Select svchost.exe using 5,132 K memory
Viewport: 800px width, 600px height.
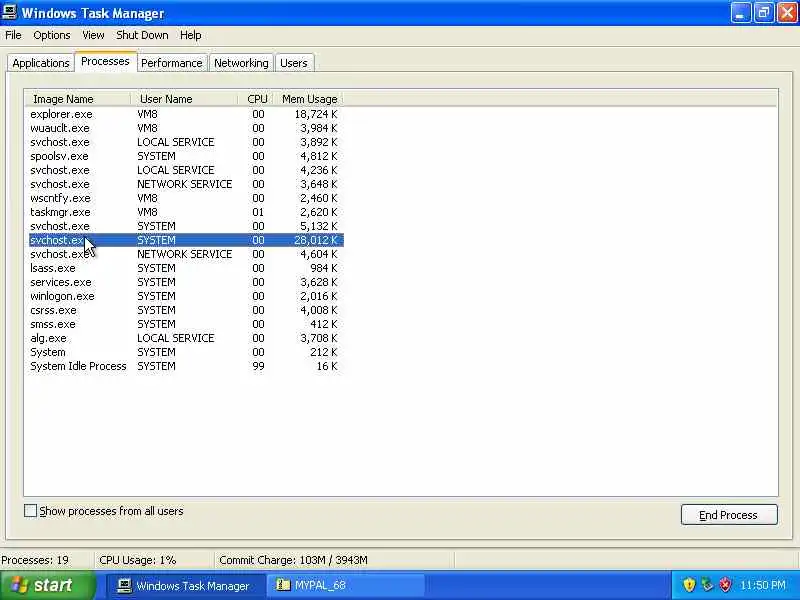[x=186, y=226]
